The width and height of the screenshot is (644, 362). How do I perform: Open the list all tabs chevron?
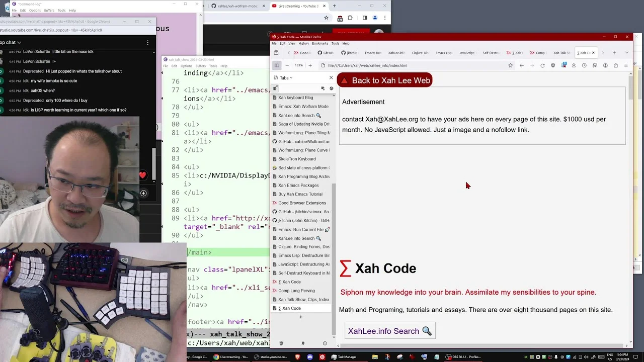pos(626,53)
